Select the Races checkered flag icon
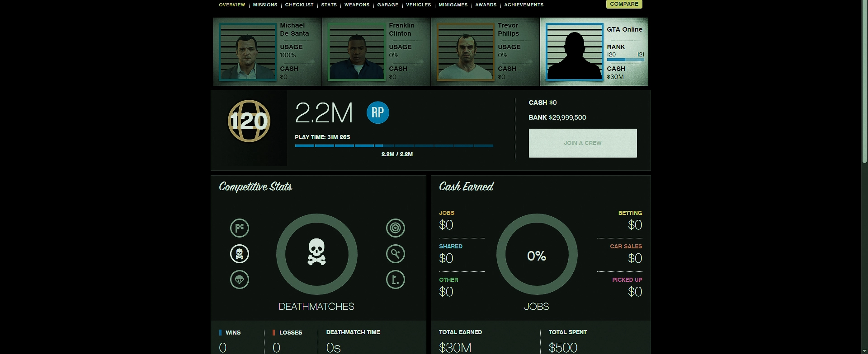 [240, 228]
